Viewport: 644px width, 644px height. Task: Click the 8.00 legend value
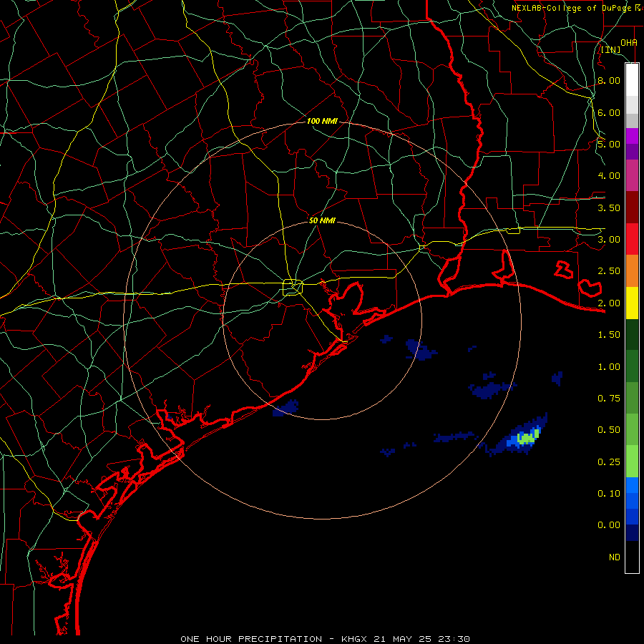click(609, 80)
